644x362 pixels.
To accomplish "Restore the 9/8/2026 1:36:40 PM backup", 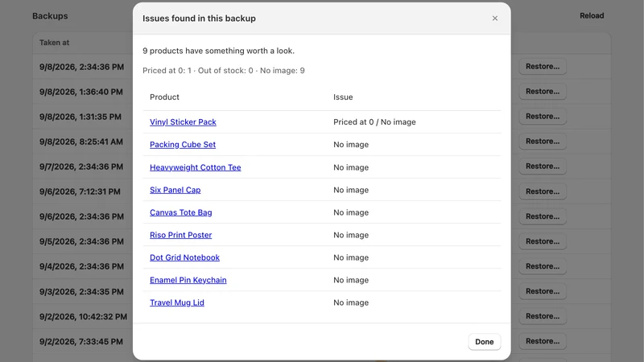I will tap(543, 92).
